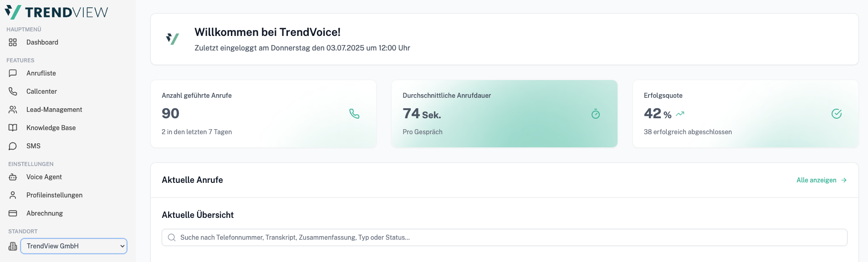Click the Abrechnung credit card icon

point(13,213)
